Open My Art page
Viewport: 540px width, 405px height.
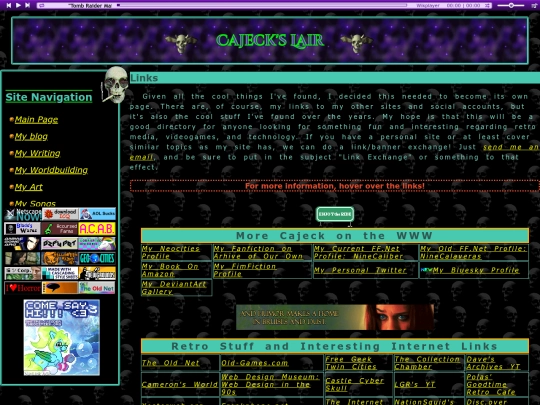[x=29, y=187]
